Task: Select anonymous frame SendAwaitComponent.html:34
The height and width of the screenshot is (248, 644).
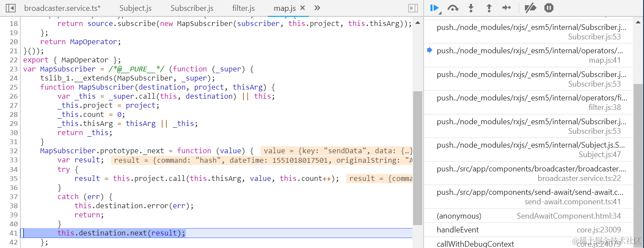Action: (x=528, y=216)
